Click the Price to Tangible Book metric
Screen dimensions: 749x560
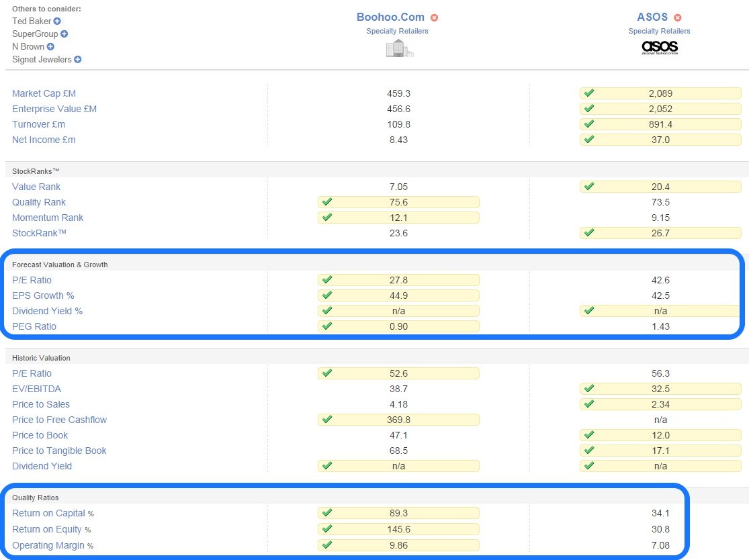coord(59,451)
